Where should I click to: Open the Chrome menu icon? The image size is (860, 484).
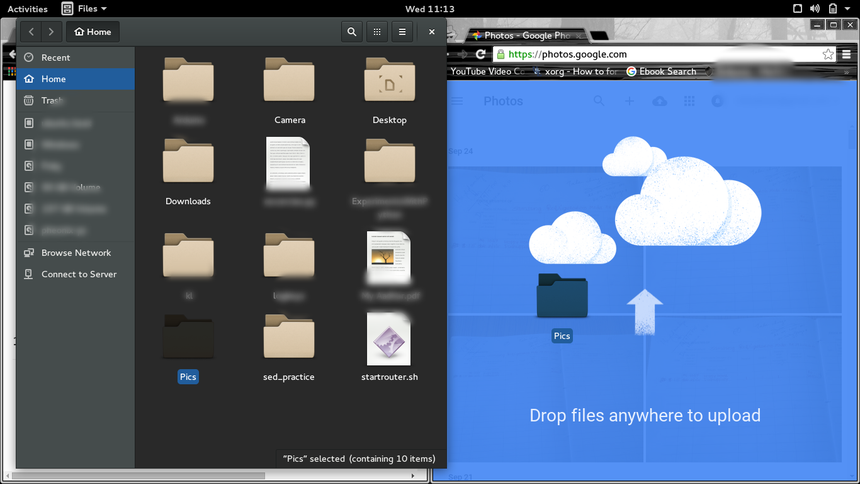click(x=847, y=54)
